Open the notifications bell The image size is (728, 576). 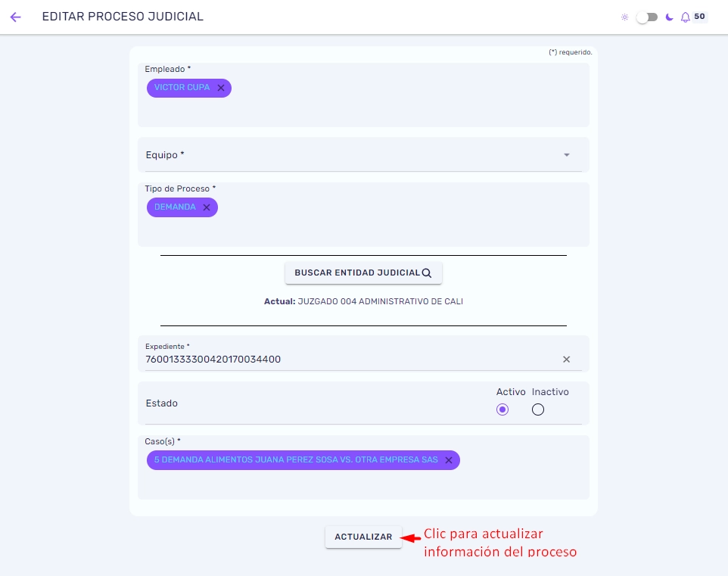(686, 17)
